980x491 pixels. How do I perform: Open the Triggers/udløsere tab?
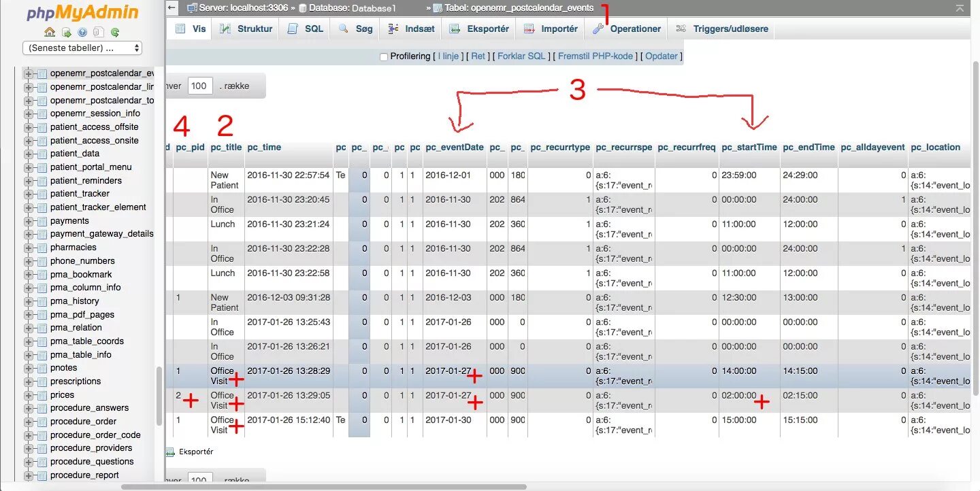pyautogui.click(x=721, y=29)
